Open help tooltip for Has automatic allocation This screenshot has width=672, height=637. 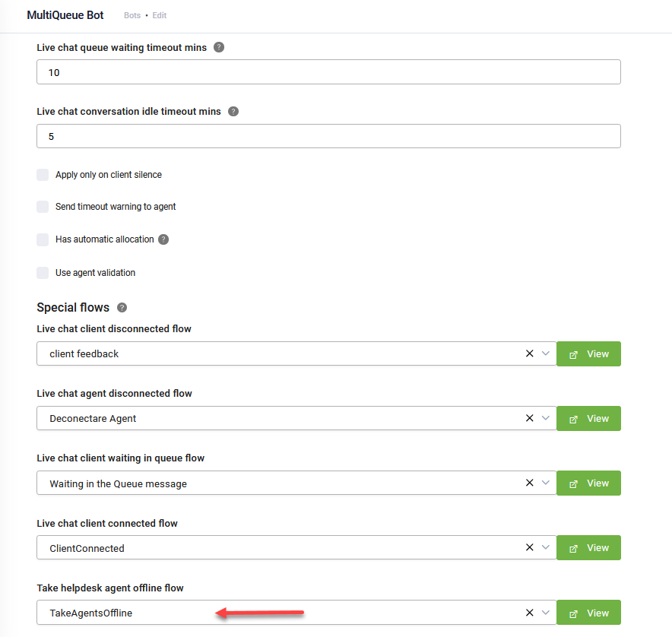click(163, 239)
